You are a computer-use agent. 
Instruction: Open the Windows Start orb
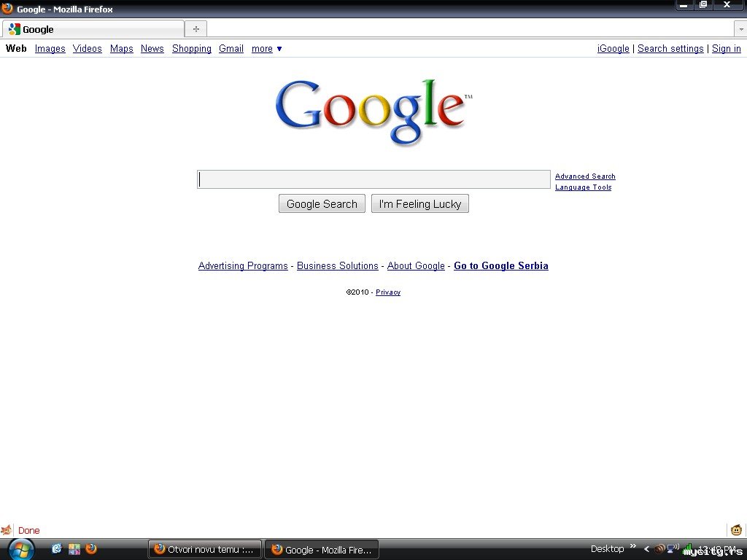(21, 550)
